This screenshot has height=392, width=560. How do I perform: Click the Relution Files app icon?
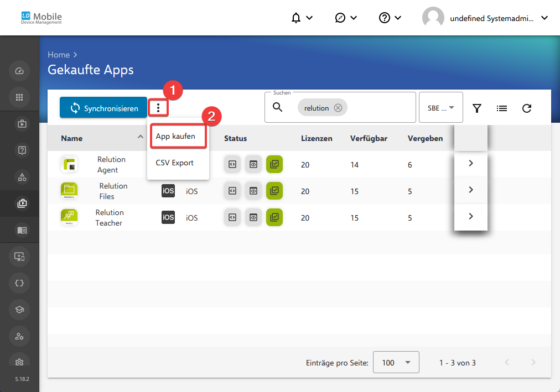(69, 191)
